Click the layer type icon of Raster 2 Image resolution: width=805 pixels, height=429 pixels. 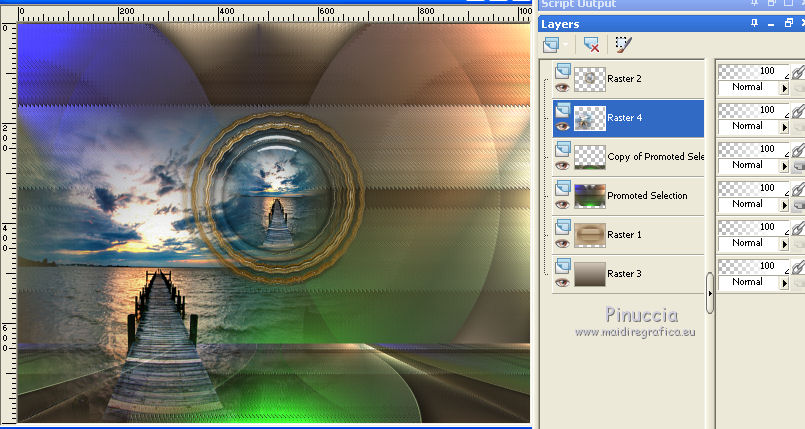(x=563, y=70)
